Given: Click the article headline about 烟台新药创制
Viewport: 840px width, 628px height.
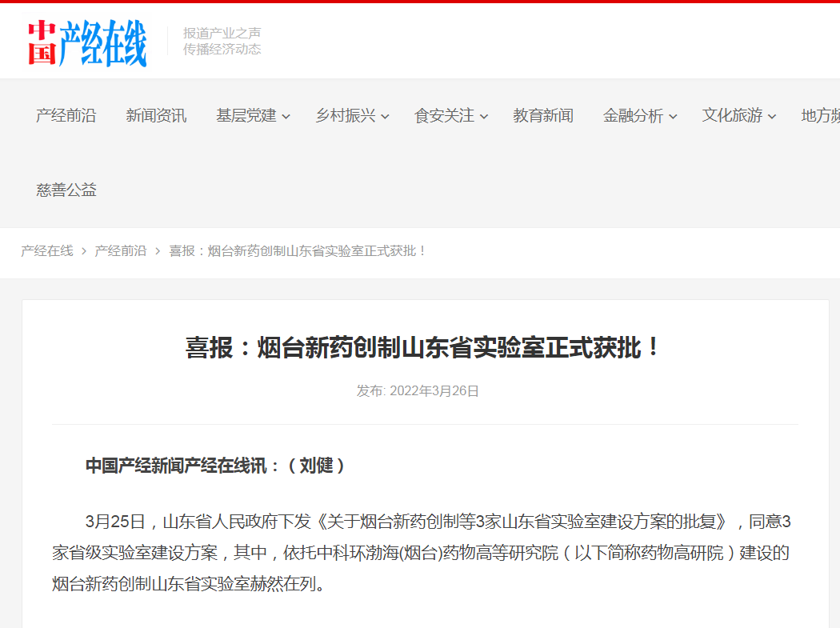Looking at the screenshot, I should [425, 348].
